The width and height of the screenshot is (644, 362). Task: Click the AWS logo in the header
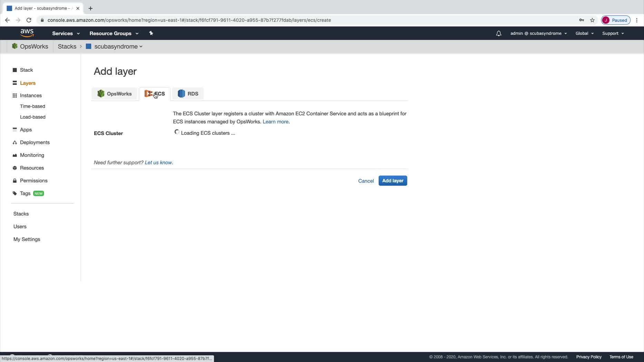point(27,33)
